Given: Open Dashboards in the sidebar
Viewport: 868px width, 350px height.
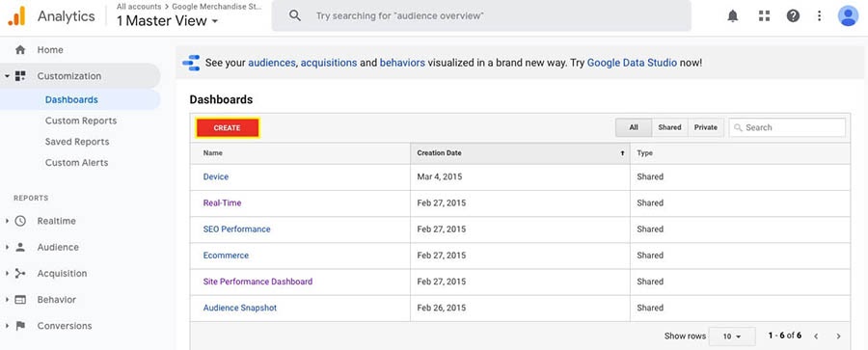Looking at the screenshot, I should click(x=71, y=99).
